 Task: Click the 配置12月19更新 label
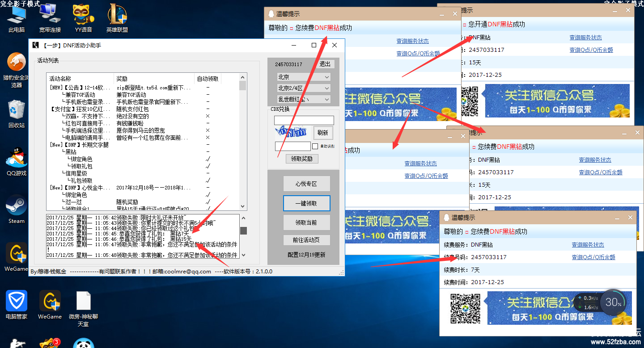306,255
